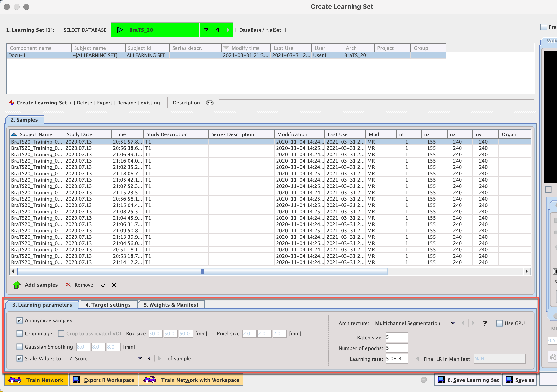Click the green Add samples arrow icon
Viewport: 557px width, 392px height.
(17, 285)
